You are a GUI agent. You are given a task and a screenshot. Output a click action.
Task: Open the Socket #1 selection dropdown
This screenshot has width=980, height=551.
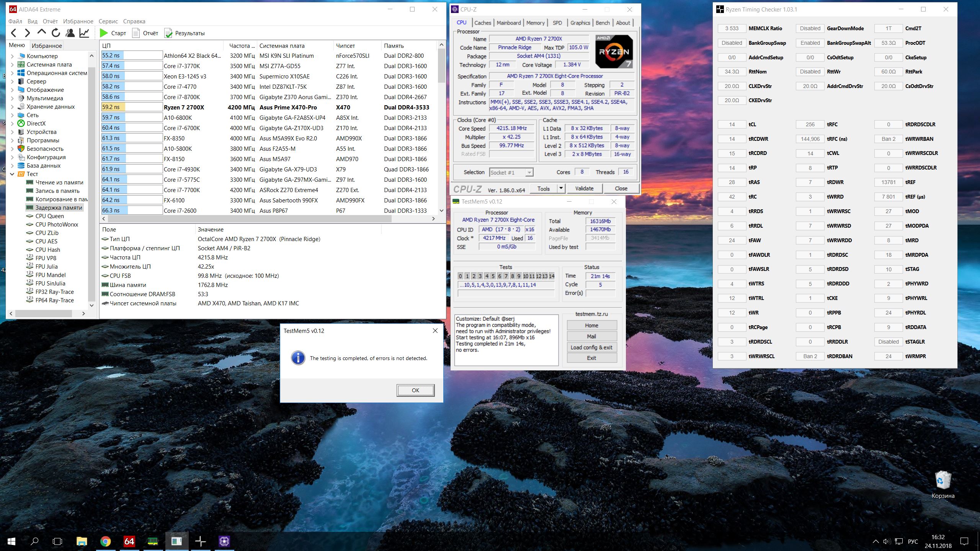pyautogui.click(x=529, y=173)
